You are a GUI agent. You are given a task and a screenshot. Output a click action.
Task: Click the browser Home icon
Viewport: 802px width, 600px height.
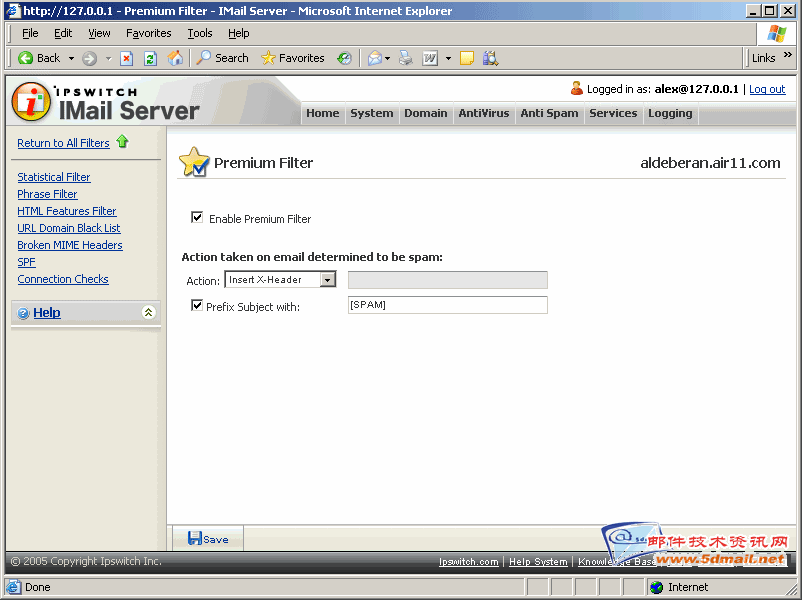tap(176, 58)
